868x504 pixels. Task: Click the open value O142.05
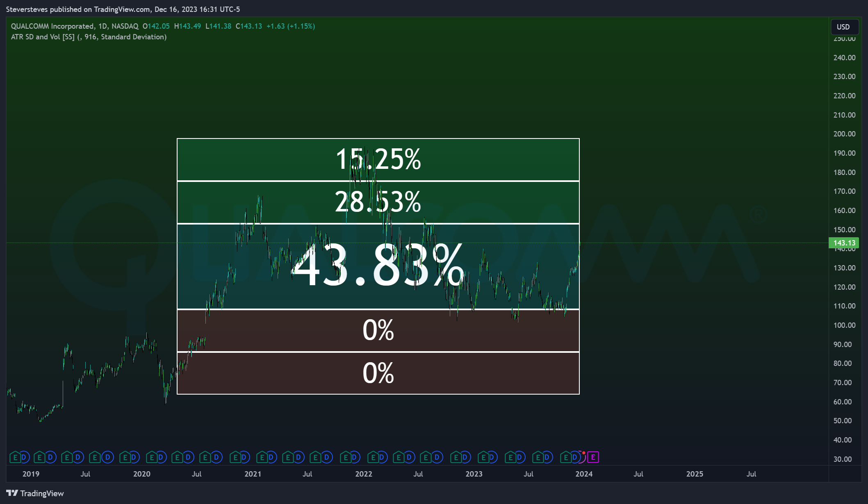[x=156, y=26]
